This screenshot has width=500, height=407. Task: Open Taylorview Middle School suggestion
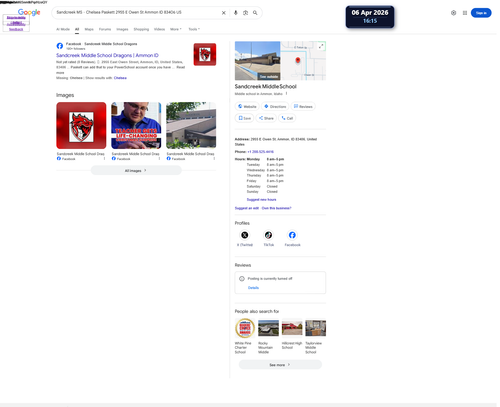pos(315,336)
